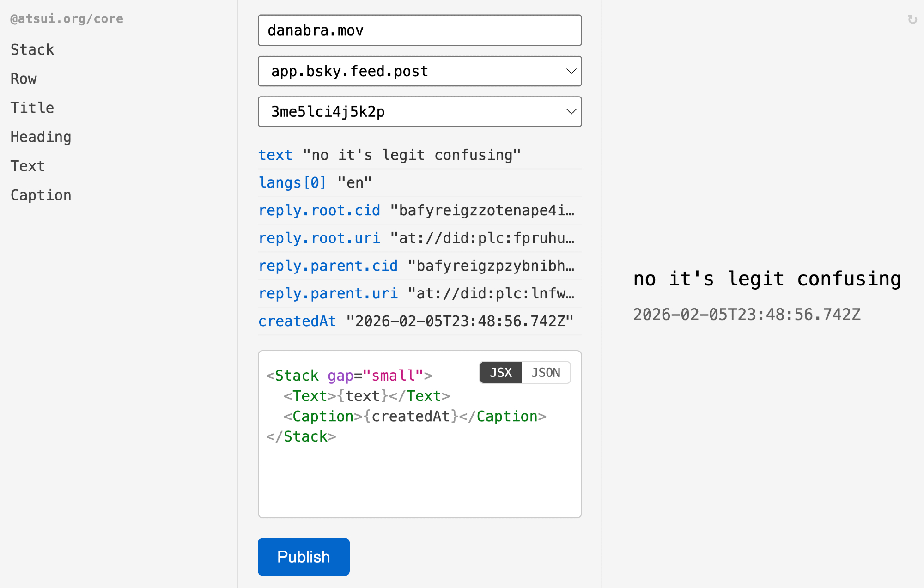Screen dimensions: 924x588
Task: Open the app.bsky.feed.post collection dropdown
Action: click(x=419, y=71)
